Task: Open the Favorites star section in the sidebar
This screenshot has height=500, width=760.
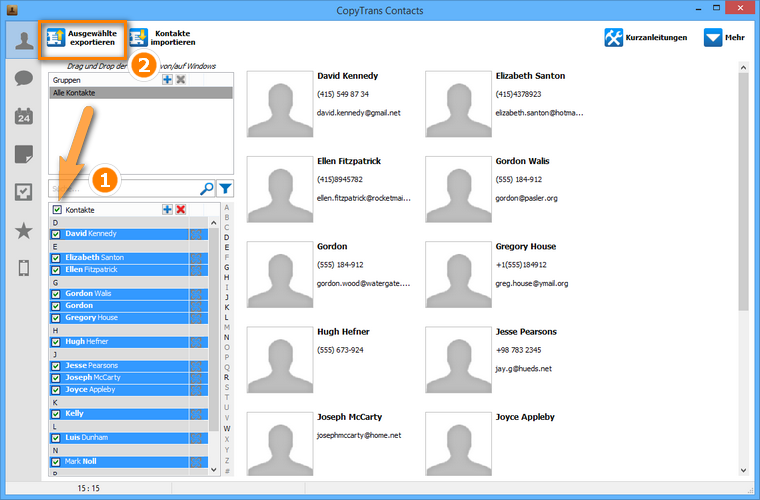Action: [x=23, y=231]
